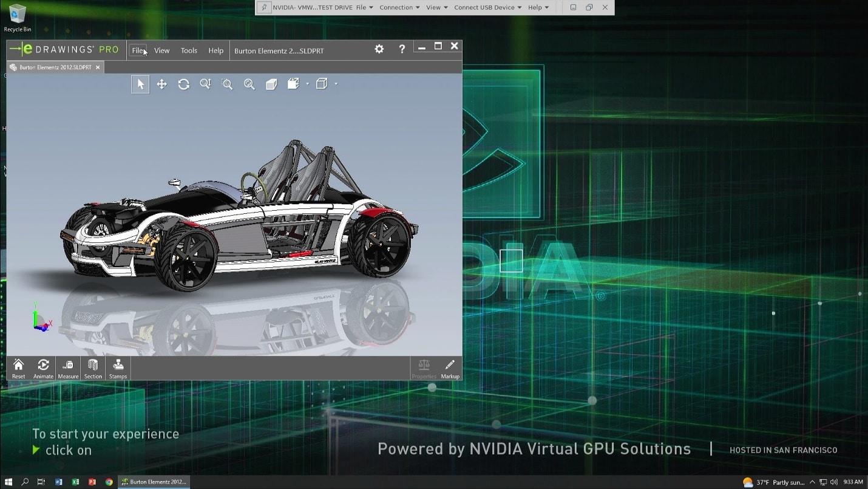Open the Connect USB Device dropdown
The image size is (868, 489).
(x=488, y=7)
